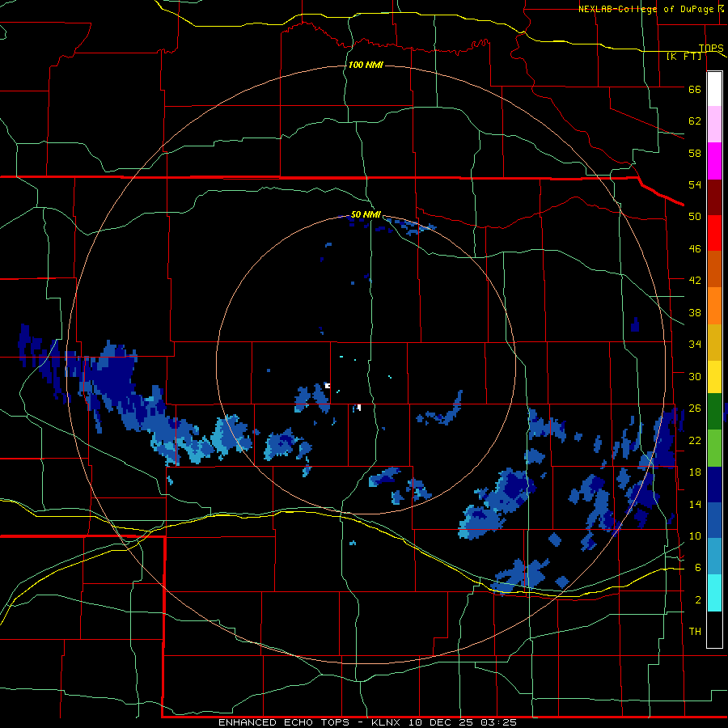This screenshot has height=728, width=728.
Task: Click the gold swatch near 34
Action: (714, 342)
